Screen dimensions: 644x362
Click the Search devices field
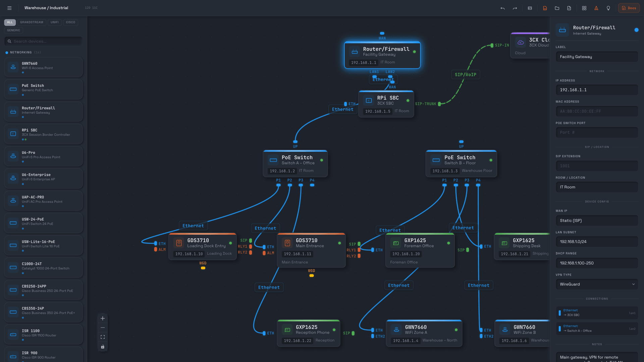point(43,41)
